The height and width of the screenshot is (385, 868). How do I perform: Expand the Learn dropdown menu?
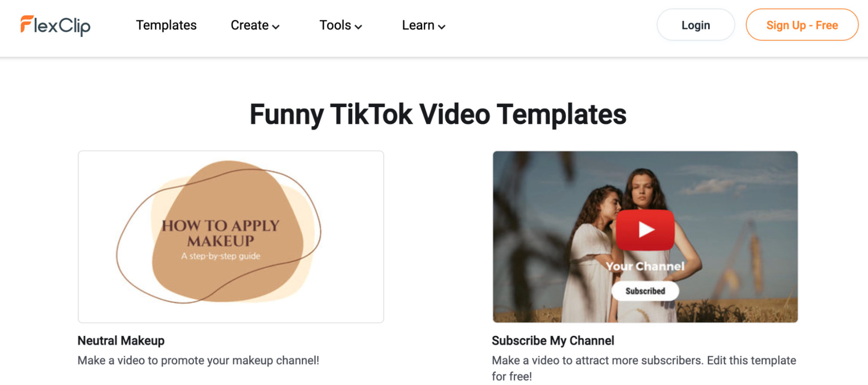(x=423, y=25)
